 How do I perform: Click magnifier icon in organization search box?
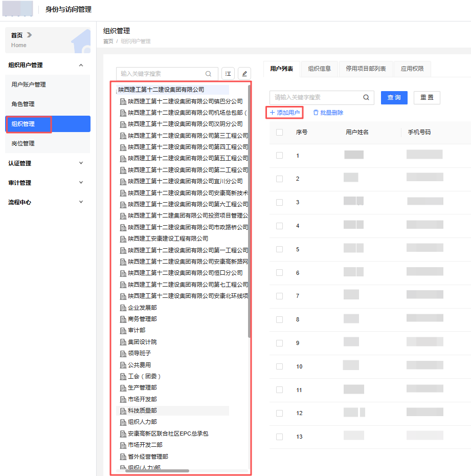pos(208,74)
